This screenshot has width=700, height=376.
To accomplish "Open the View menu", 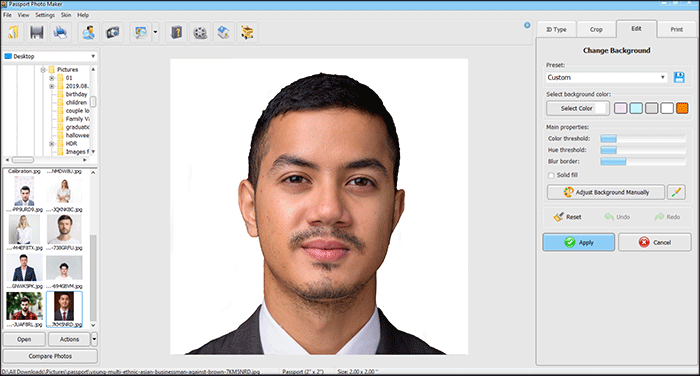I will pos(23,15).
